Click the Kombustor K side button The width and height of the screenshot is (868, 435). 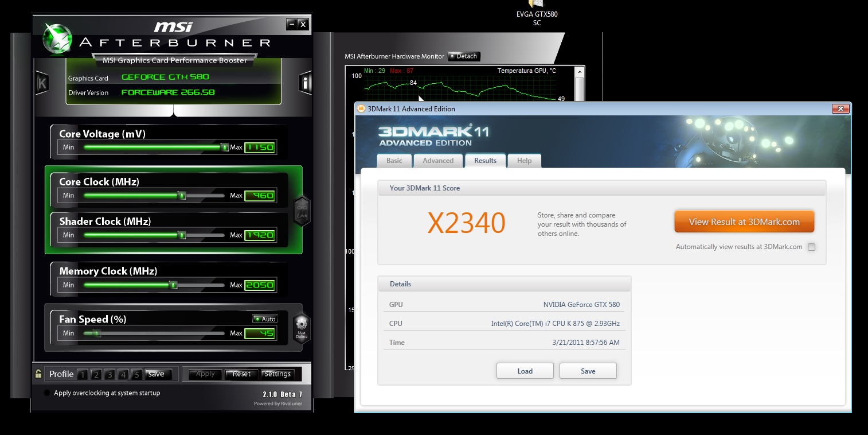[x=41, y=83]
